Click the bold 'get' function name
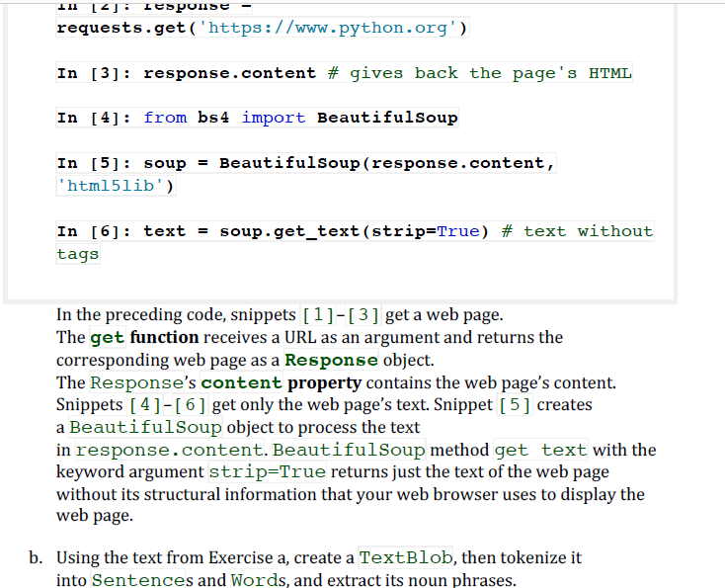Screen dimensions: 725x588 coord(107,338)
